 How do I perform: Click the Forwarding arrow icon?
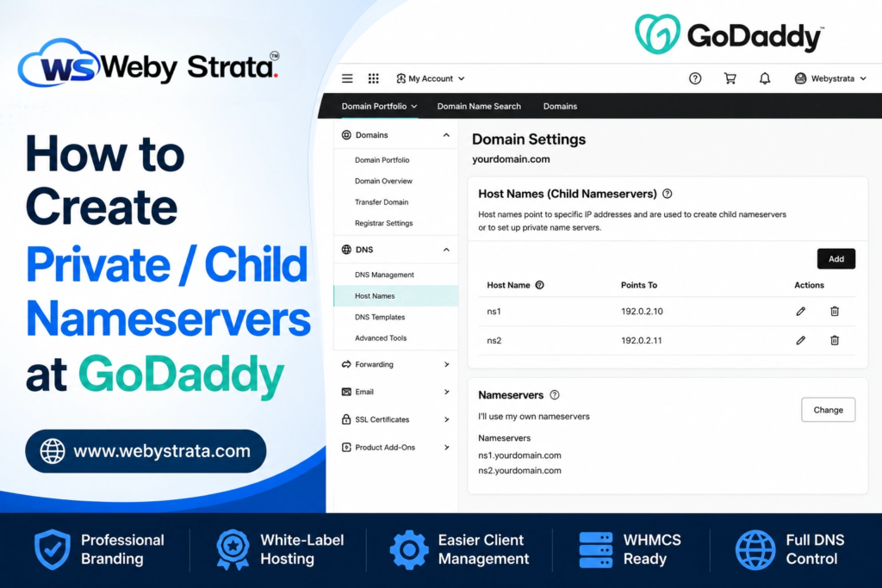click(x=346, y=364)
